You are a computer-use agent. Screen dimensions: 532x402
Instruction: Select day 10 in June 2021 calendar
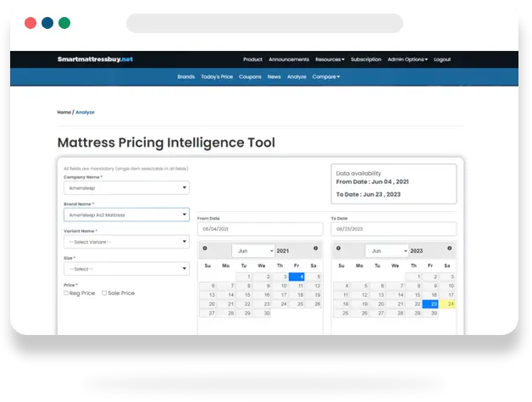point(280,286)
